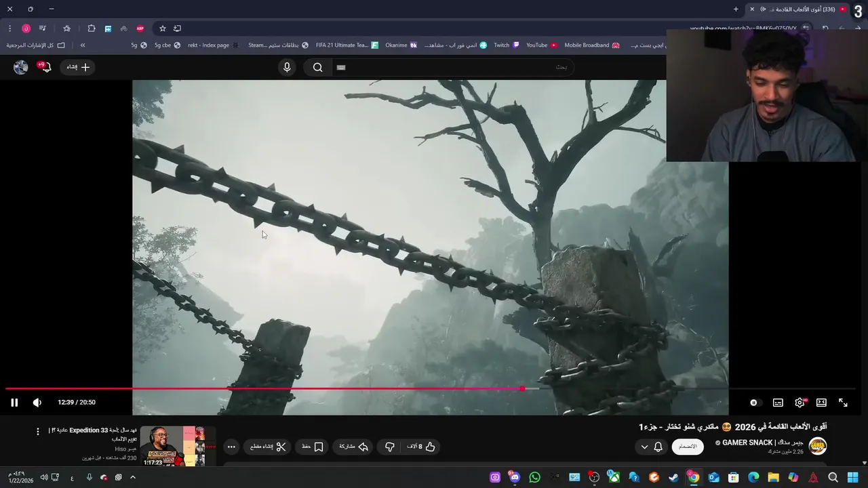Click the system tray microphone icon

(89, 477)
